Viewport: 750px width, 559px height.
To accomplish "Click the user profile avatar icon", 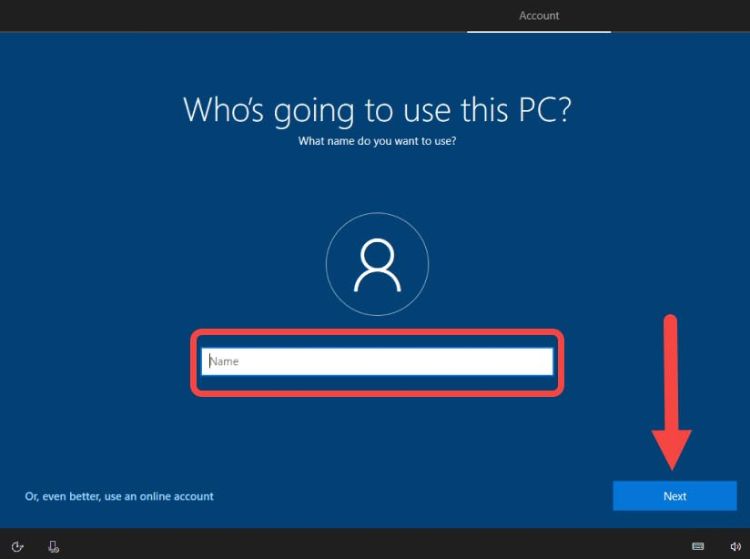I will [377, 264].
